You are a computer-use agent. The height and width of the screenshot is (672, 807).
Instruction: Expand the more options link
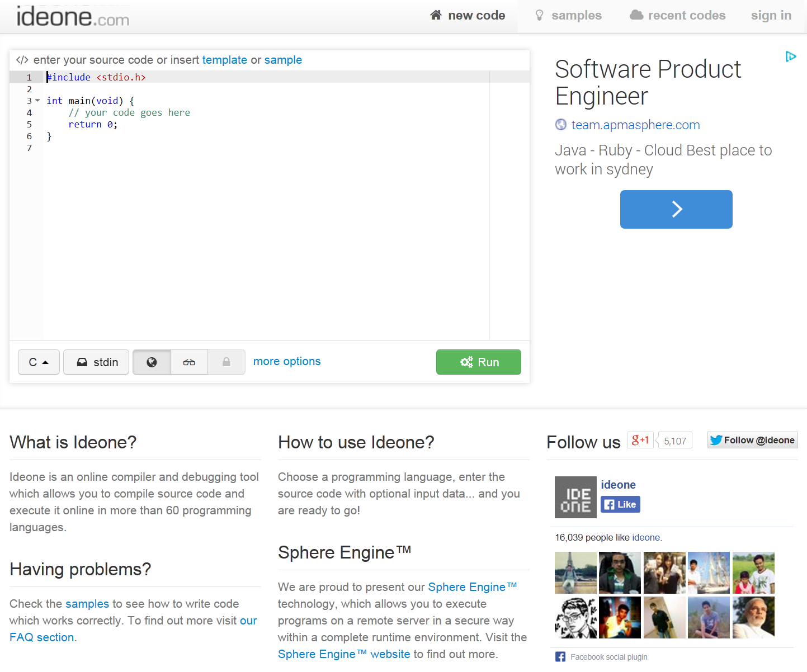(287, 362)
